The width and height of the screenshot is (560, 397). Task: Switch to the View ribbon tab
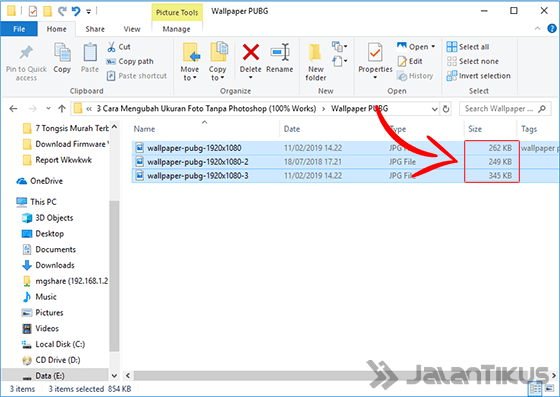point(132,29)
